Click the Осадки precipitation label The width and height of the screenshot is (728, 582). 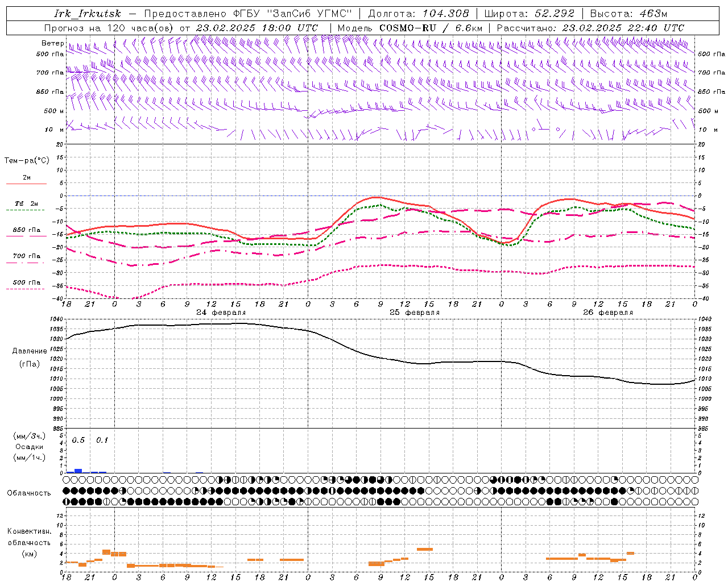[29, 447]
